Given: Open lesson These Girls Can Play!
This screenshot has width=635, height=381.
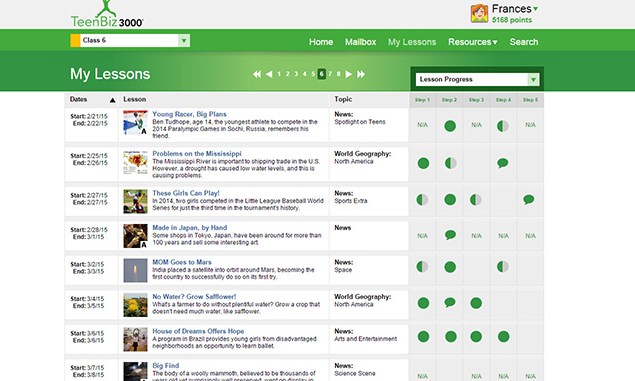Looking at the screenshot, I should (186, 193).
